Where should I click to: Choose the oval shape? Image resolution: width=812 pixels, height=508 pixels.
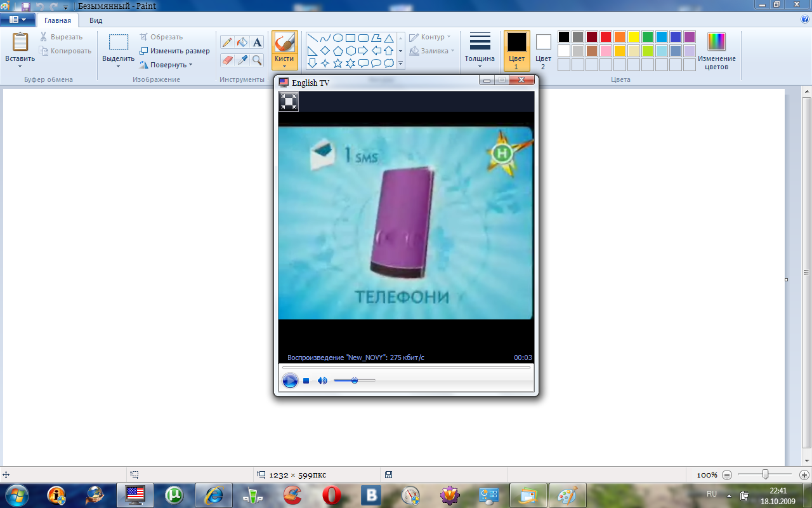tap(338, 38)
